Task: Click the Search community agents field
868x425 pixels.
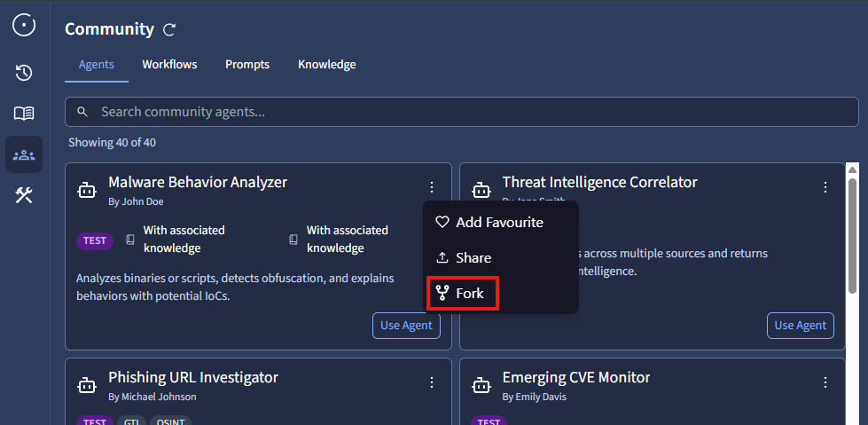Action: [461, 112]
